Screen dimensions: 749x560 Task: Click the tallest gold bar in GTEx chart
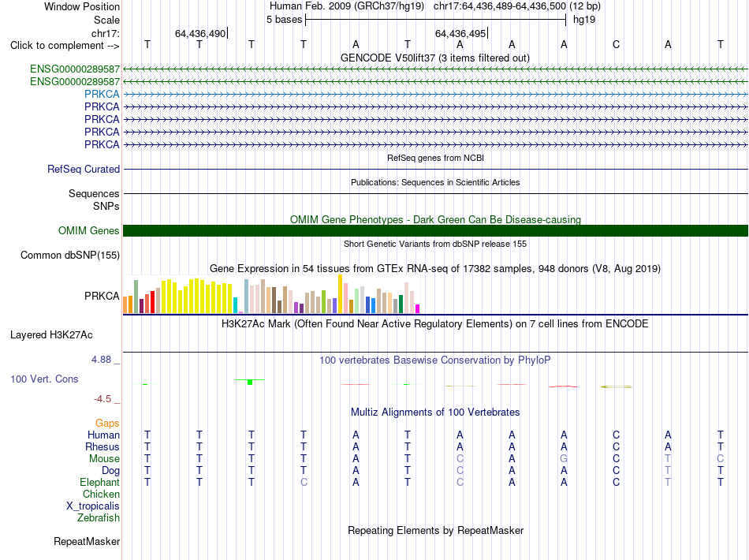(340, 294)
